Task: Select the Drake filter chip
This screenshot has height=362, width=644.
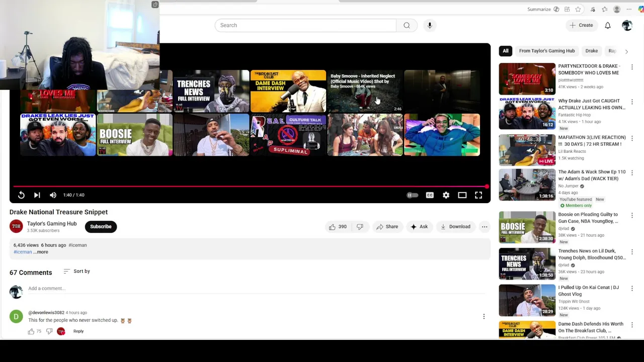Action: click(592, 51)
